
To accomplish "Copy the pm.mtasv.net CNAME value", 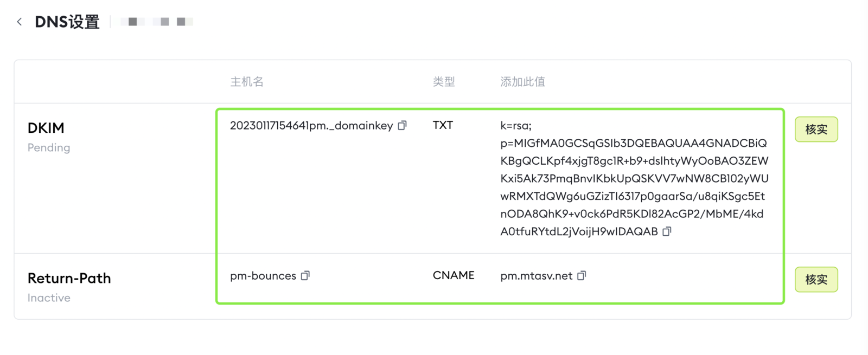I will pyautogui.click(x=582, y=276).
